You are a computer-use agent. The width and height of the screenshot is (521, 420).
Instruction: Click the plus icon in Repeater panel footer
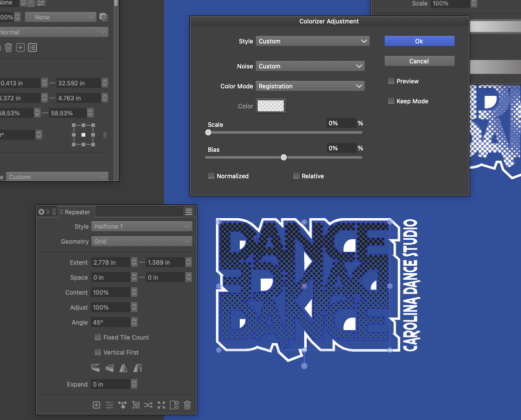pyautogui.click(x=96, y=405)
